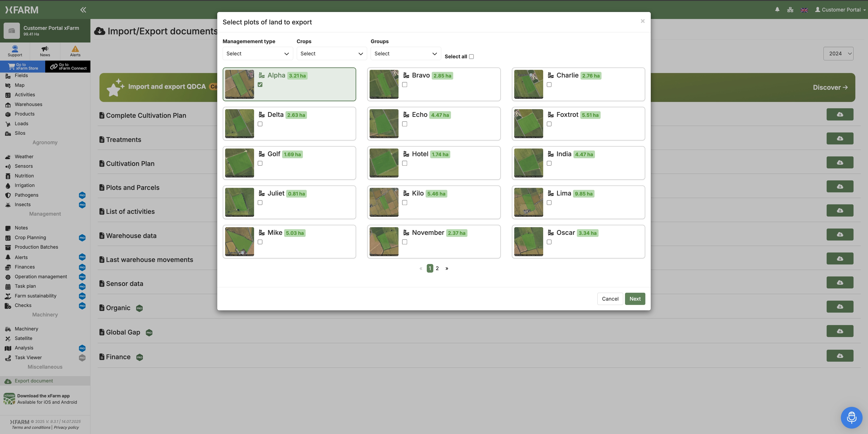Check the Echo plot checkbox

click(404, 124)
